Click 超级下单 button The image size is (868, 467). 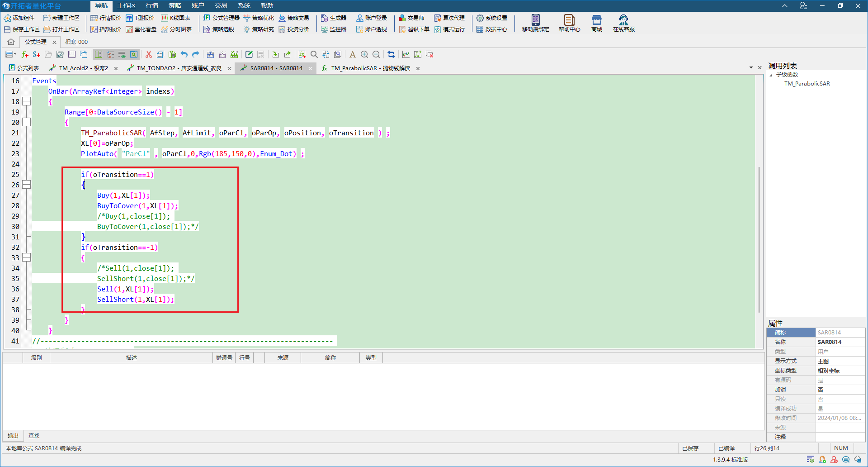414,29
